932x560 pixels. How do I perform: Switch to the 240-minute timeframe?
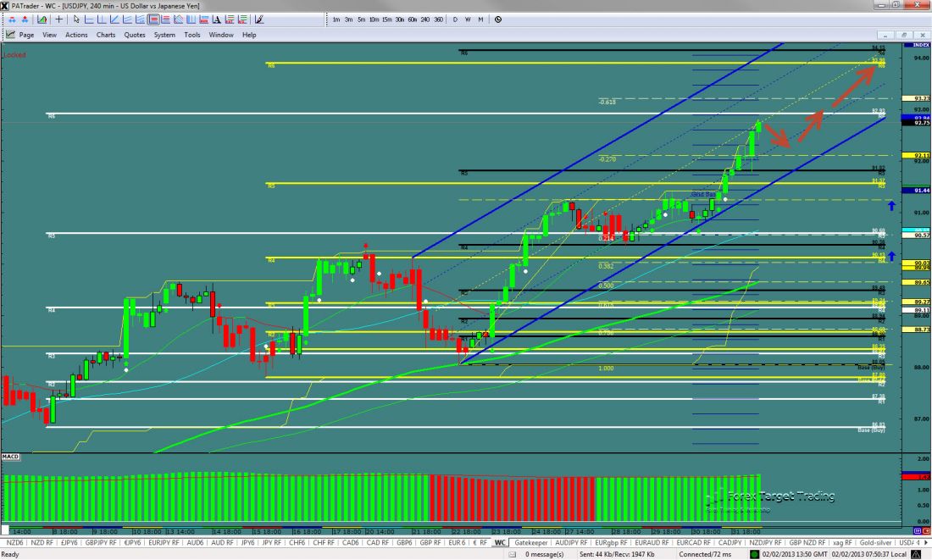click(425, 19)
